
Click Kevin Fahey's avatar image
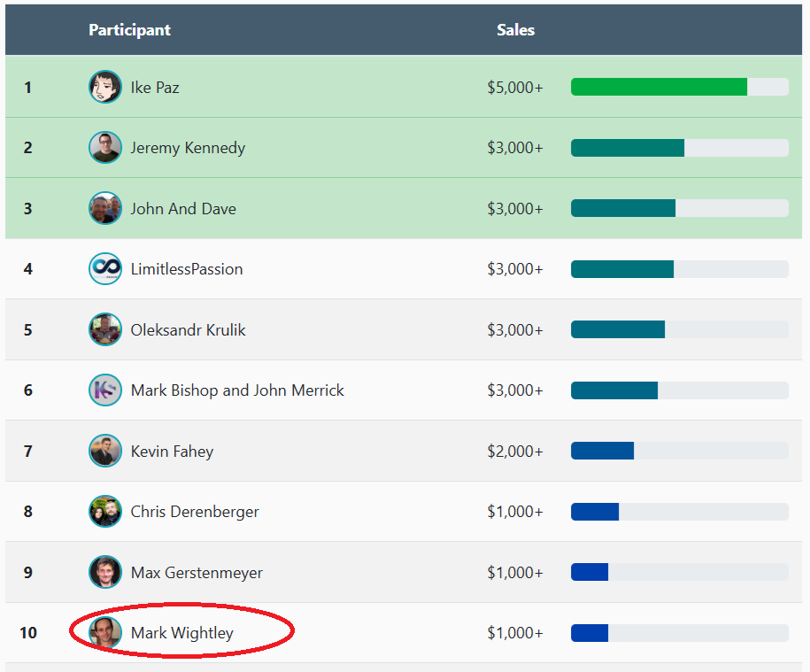pos(105,451)
